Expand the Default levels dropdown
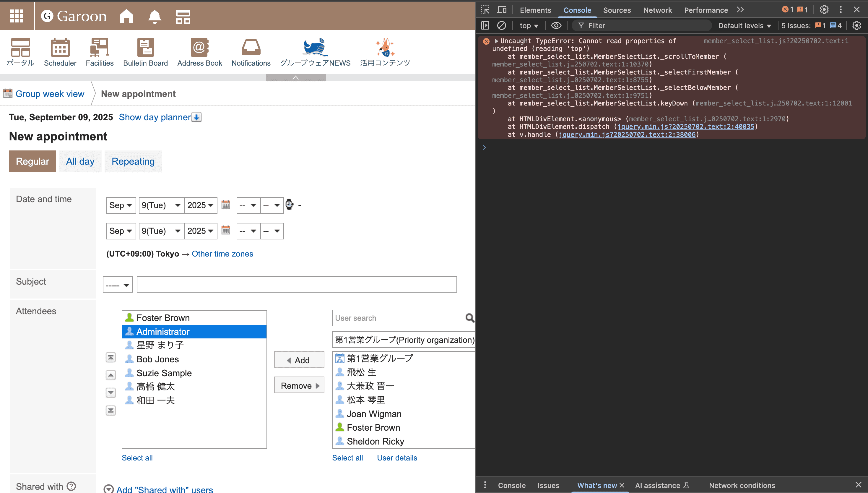868x493 pixels. (744, 25)
